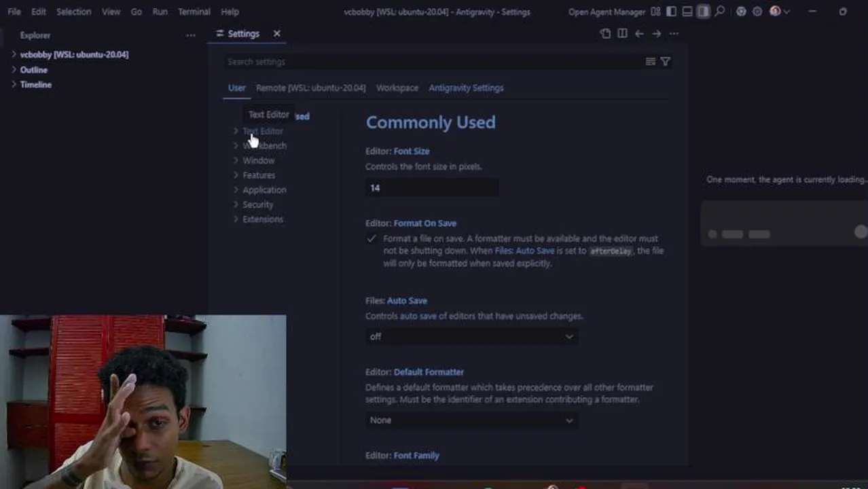This screenshot has height=489, width=868.
Task: Open the Help menu
Action: click(x=230, y=12)
